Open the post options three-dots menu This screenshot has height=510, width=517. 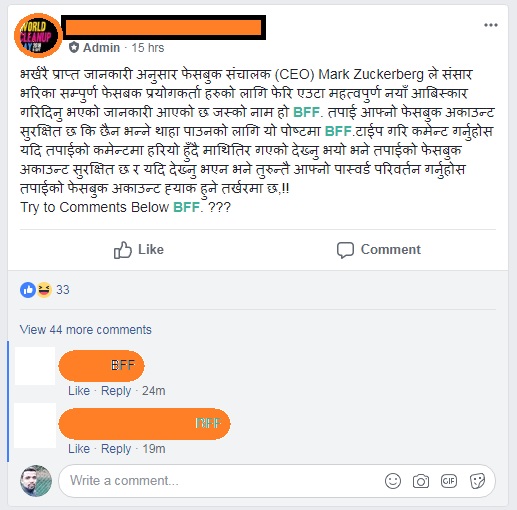pyautogui.click(x=491, y=25)
